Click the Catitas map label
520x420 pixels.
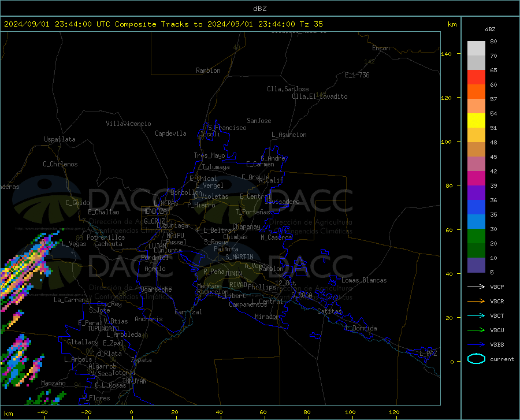329,311
